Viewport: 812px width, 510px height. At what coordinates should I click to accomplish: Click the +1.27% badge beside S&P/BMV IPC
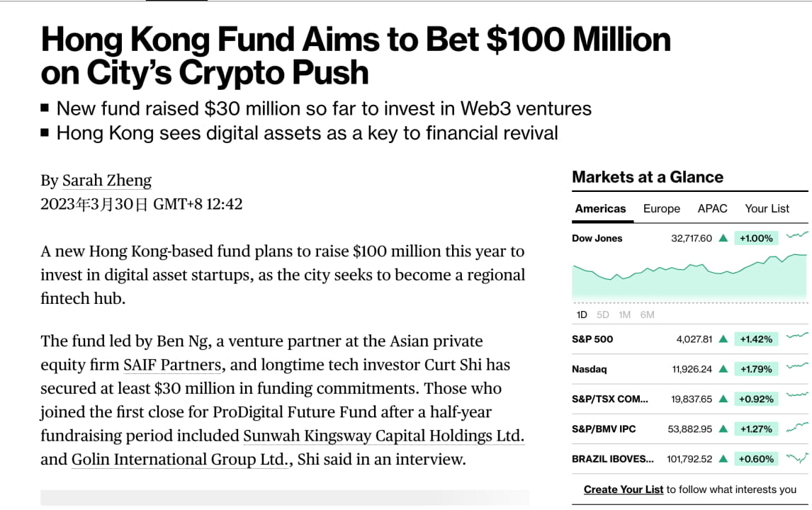[756, 429]
